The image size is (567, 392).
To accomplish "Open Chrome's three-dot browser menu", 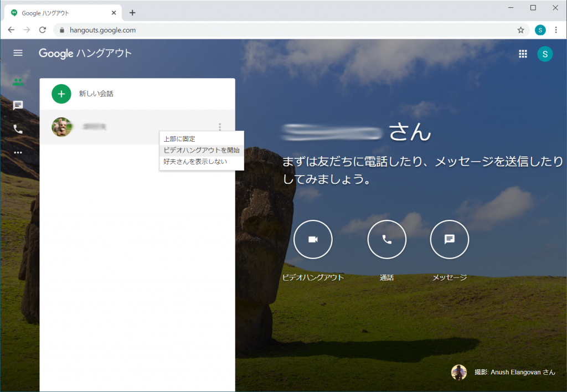I will pyautogui.click(x=555, y=30).
